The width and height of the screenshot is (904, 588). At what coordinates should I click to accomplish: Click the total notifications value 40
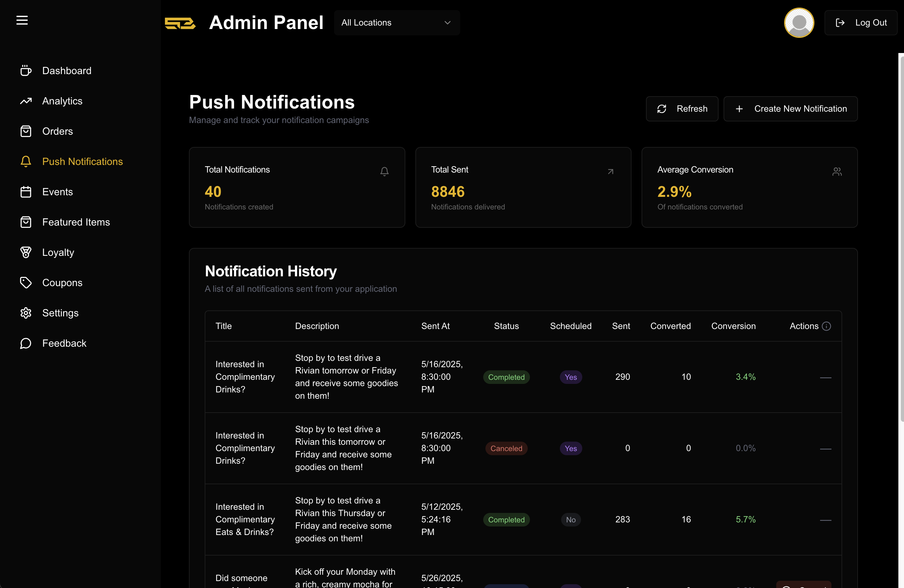click(x=213, y=191)
